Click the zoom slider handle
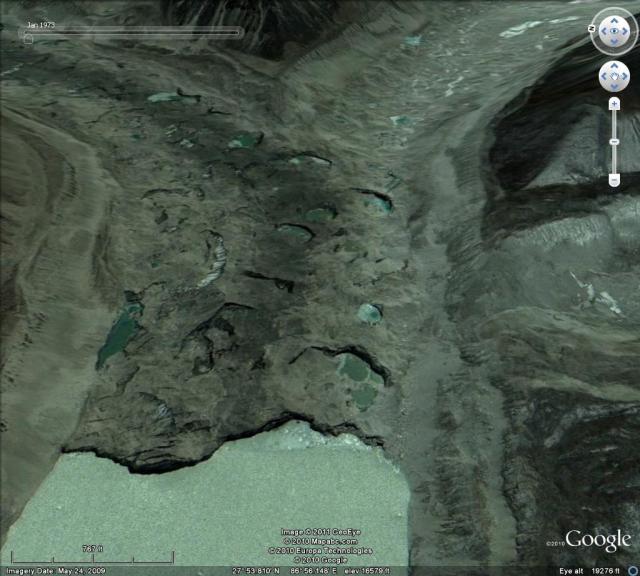This screenshot has height=576, width=640. coord(614,140)
